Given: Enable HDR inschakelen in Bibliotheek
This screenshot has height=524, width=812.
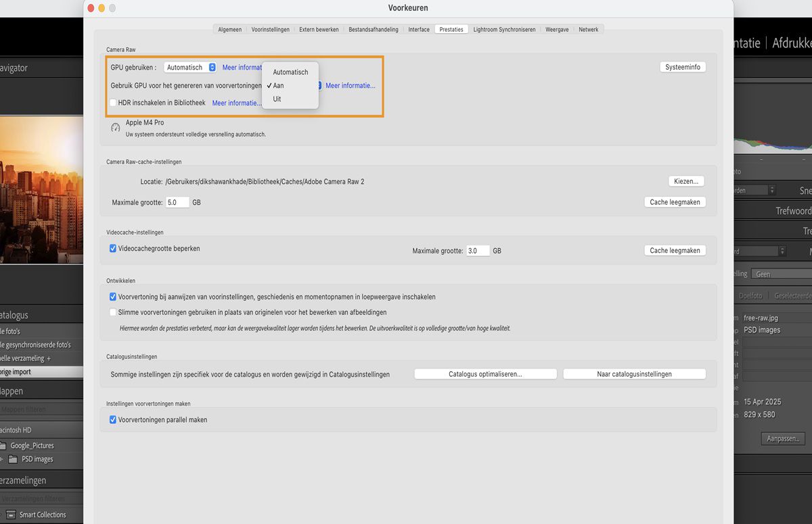Looking at the screenshot, I should click(112, 102).
